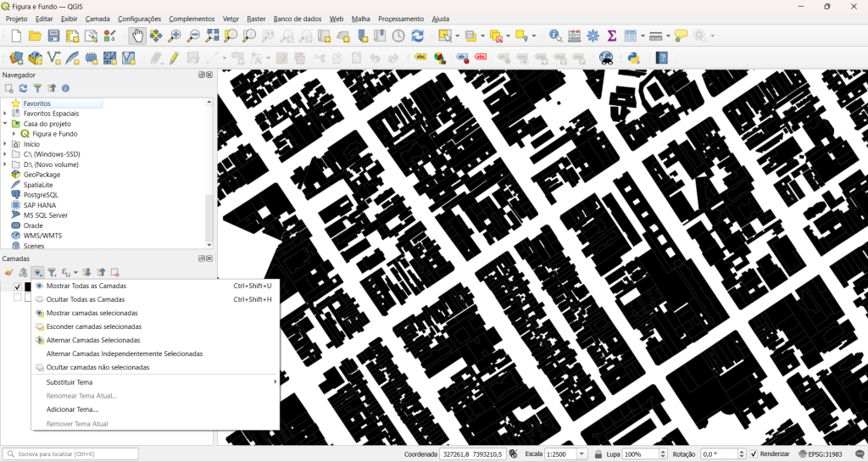Select the Zoom In magnifier tool

(x=175, y=36)
